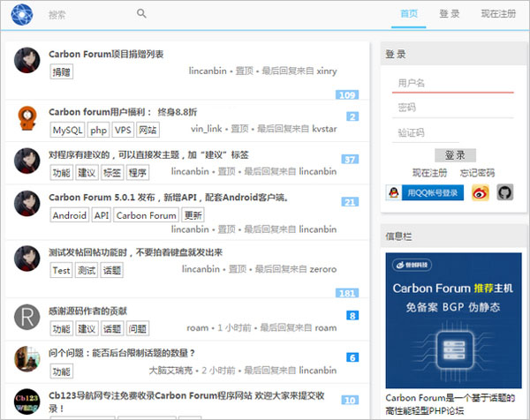The height and width of the screenshot is (420, 530).
Task: Log in with the GitHub icon
Action: [x=505, y=192]
